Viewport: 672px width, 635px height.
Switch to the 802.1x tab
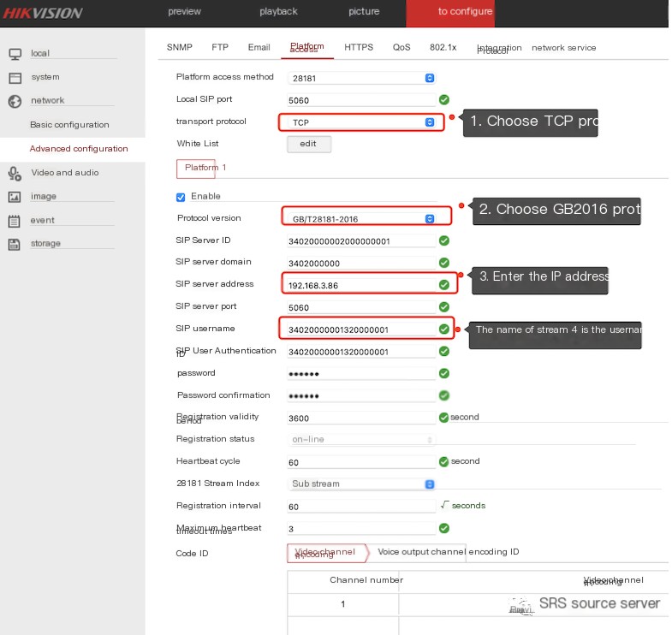[443, 47]
